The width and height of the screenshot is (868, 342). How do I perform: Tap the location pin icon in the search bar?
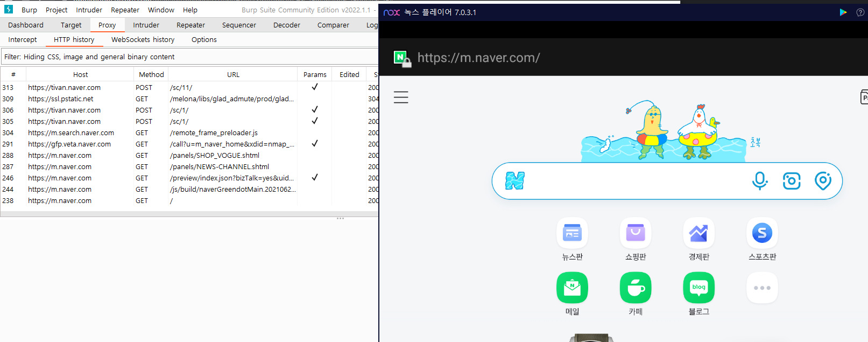point(823,181)
